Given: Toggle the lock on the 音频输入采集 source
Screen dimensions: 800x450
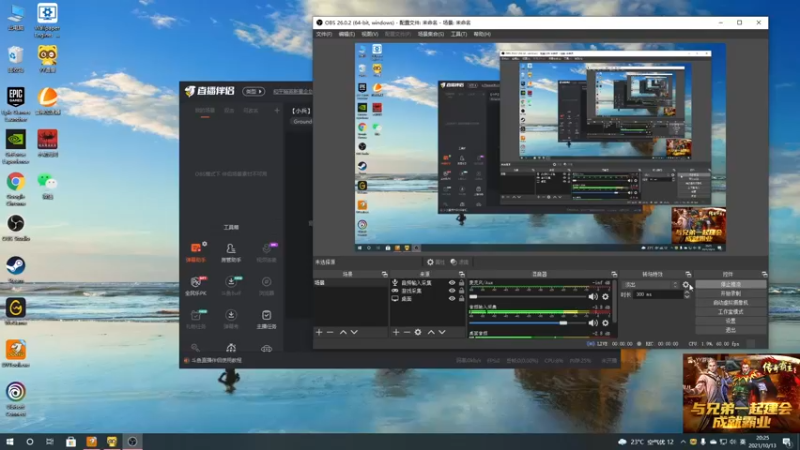Looking at the screenshot, I should point(461,283).
